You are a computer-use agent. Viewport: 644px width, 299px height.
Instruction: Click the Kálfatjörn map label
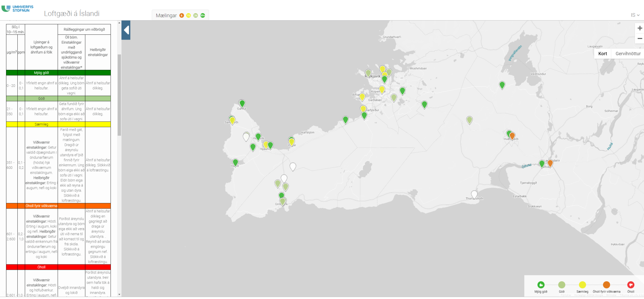tap(308, 132)
